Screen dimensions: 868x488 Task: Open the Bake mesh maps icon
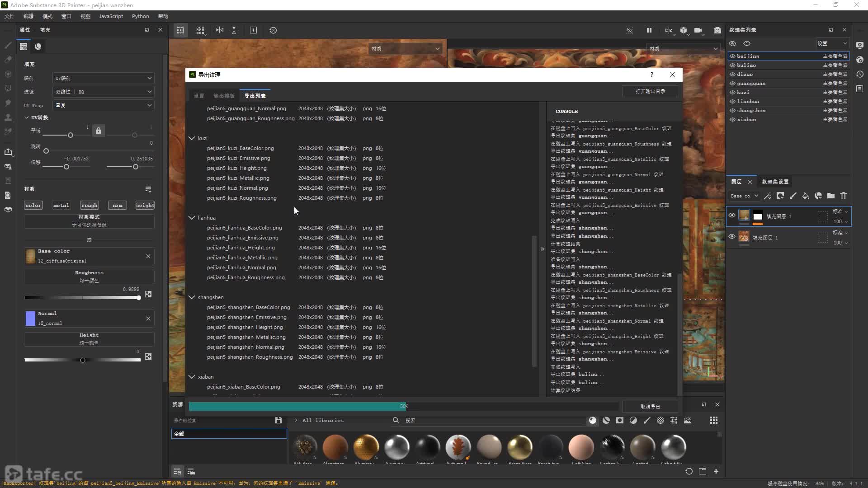pyautogui.click(x=8, y=166)
